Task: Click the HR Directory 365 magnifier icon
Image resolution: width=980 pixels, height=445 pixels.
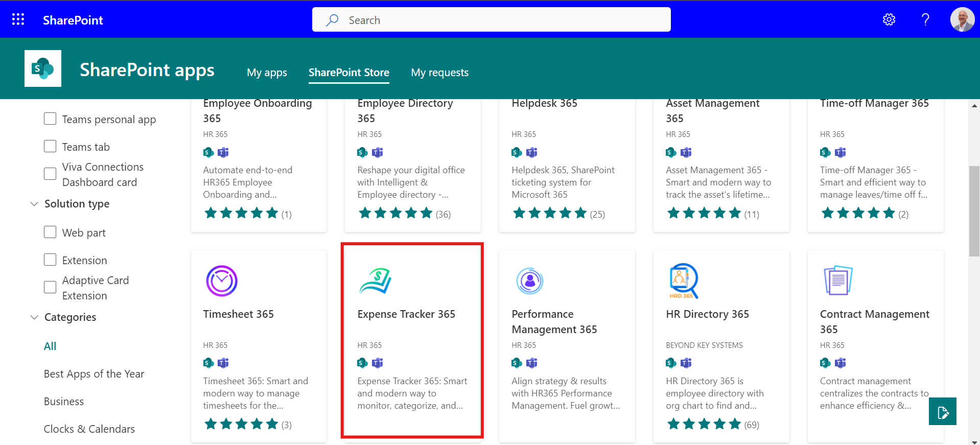Action: click(684, 281)
